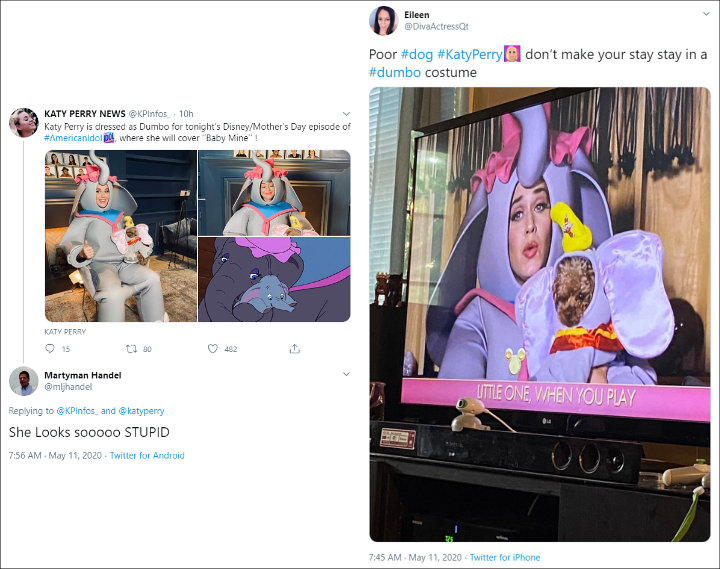The height and width of the screenshot is (569, 720).
Task: Like the KATY PERRY NEWS tweet heart icon
Action: click(213, 349)
